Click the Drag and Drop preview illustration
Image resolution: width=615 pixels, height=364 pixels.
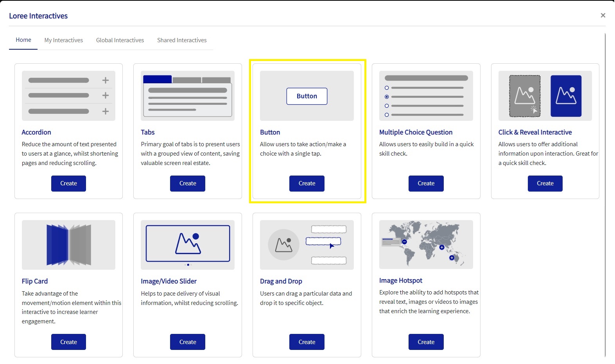(307, 245)
